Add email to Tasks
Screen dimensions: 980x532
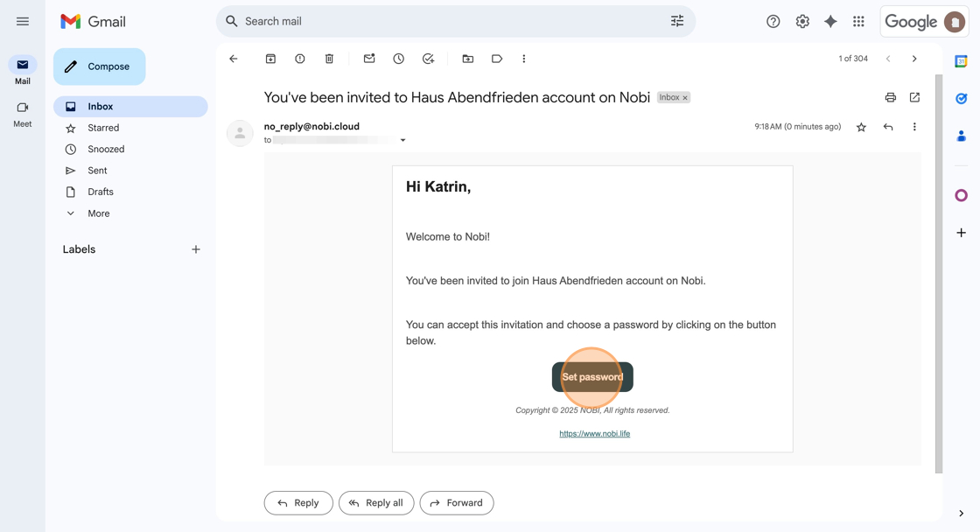click(428, 59)
